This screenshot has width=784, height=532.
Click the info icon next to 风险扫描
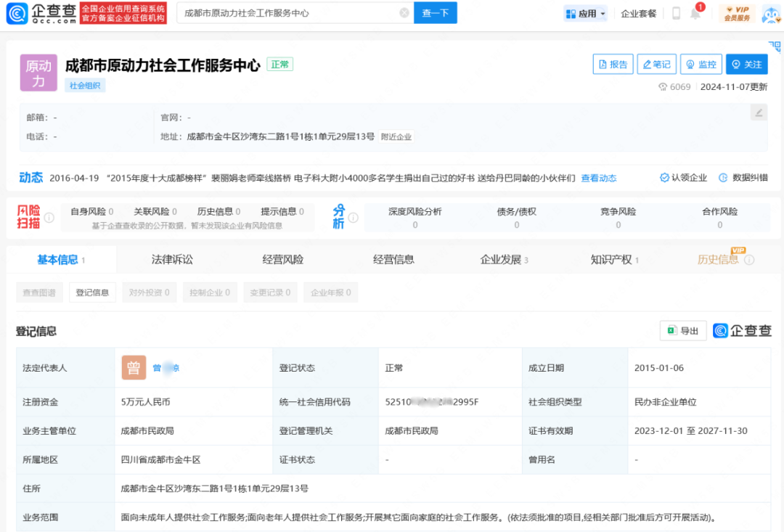point(49,218)
